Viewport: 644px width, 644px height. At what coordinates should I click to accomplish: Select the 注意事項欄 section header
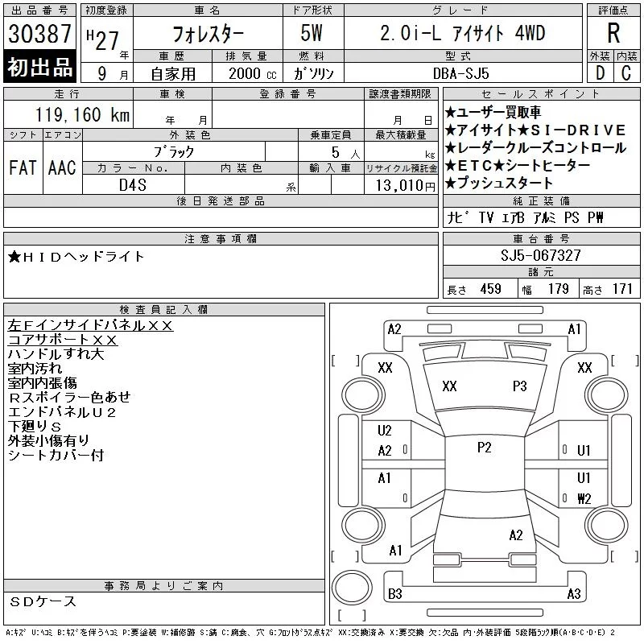221,238
